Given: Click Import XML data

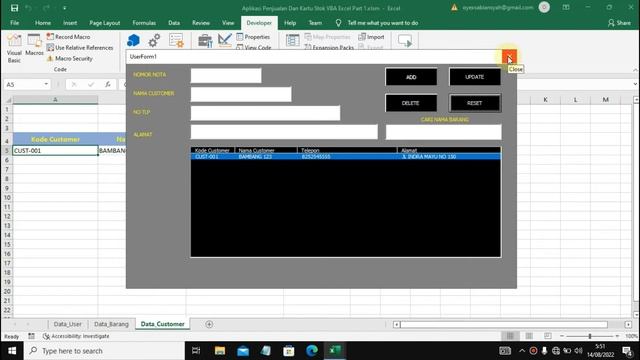Looking at the screenshot, I should (x=371, y=37).
